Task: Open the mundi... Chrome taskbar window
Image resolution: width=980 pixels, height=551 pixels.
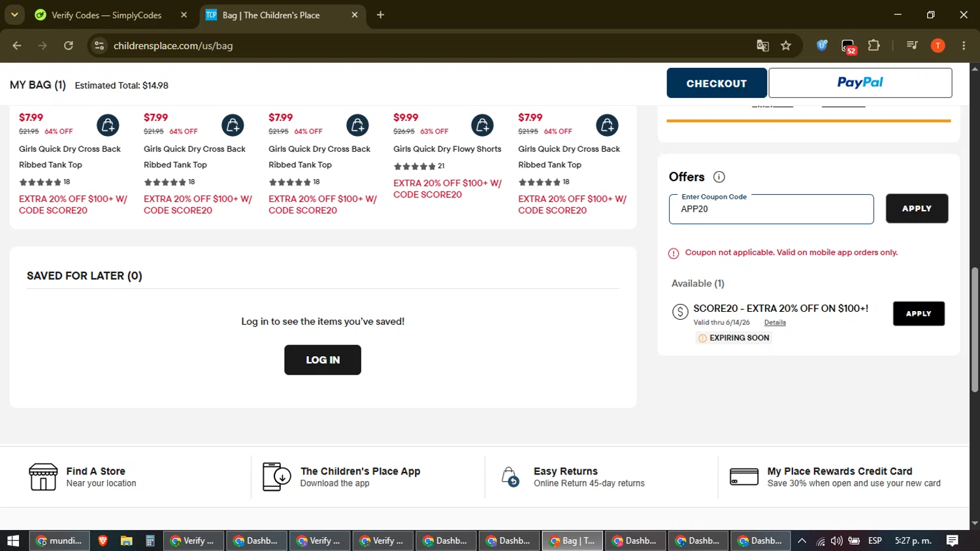Action: [59, 541]
